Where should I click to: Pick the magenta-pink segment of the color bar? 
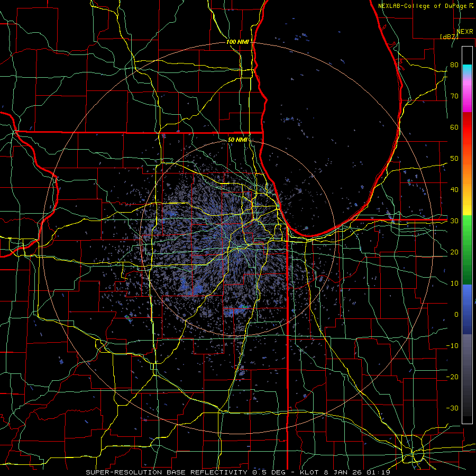tap(467, 94)
